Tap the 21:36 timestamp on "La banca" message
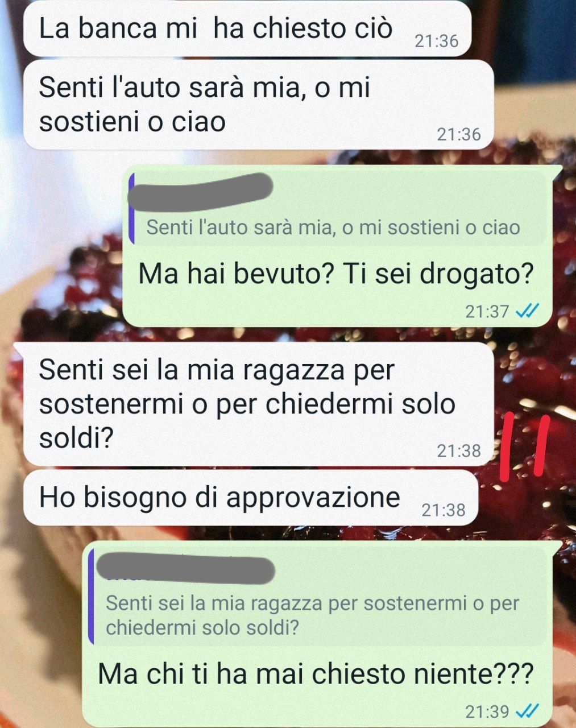Screen dimensions: 576x728 pos(436,41)
